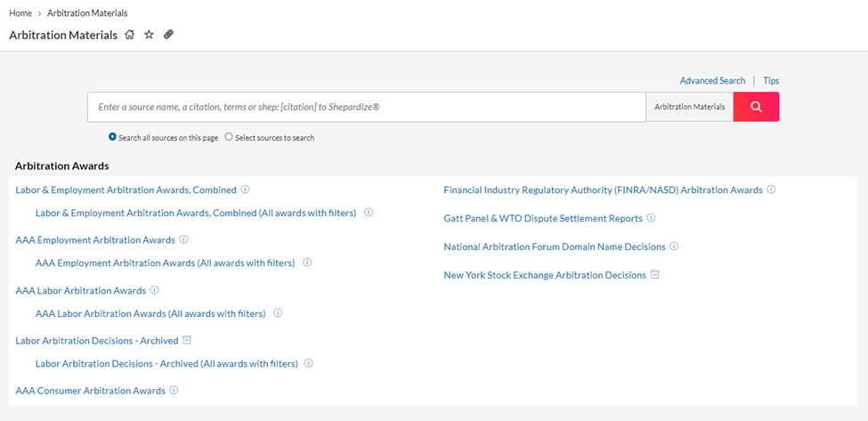Go to Home in the breadcrumb
868x421 pixels.
pyautogui.click(x=20, y=12)
